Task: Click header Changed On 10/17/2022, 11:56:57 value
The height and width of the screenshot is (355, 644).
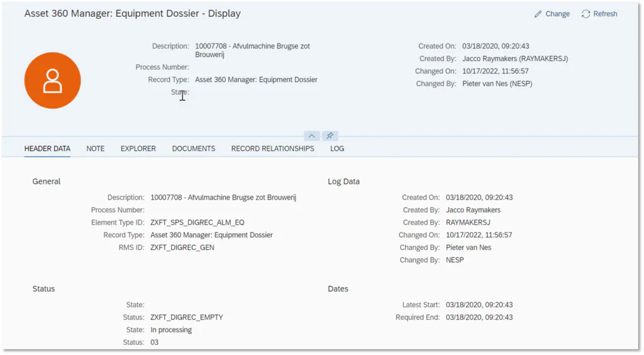Action: [x=496, y=71]
